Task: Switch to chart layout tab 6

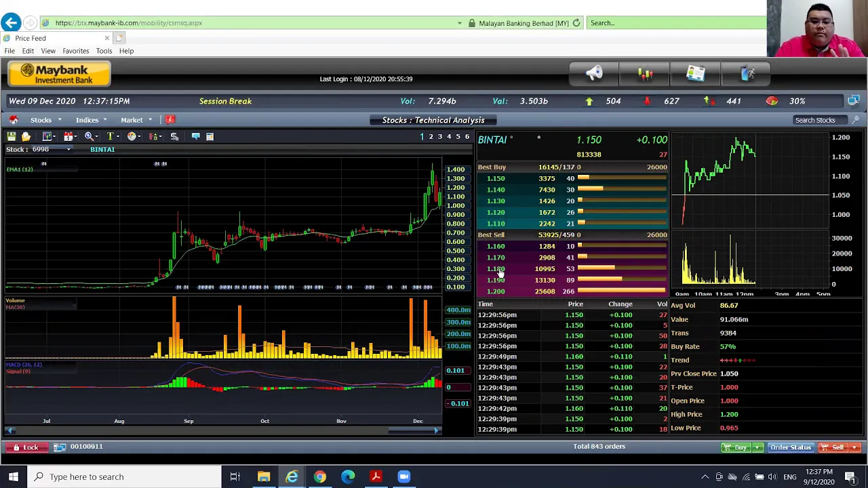Action: pyautogui.click(x=467, y=137)
